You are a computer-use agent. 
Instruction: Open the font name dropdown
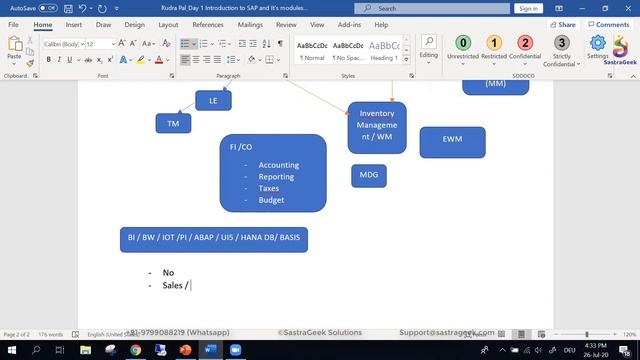82,44
